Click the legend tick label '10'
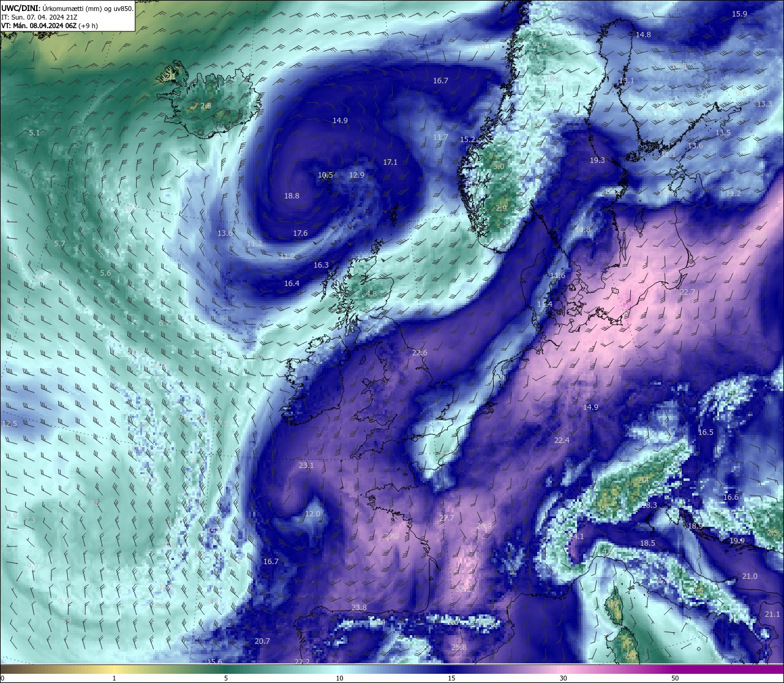Screen dimensions: 784x683 (339, 678)
